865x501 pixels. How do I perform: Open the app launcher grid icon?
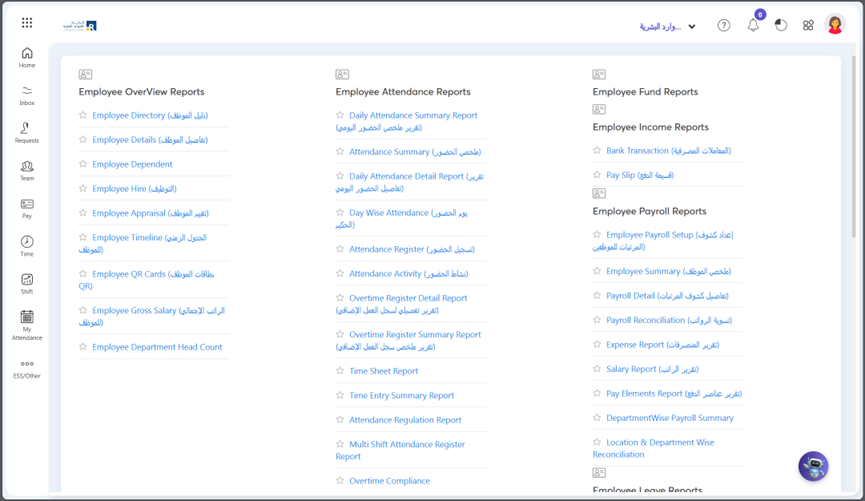(27, 23)
